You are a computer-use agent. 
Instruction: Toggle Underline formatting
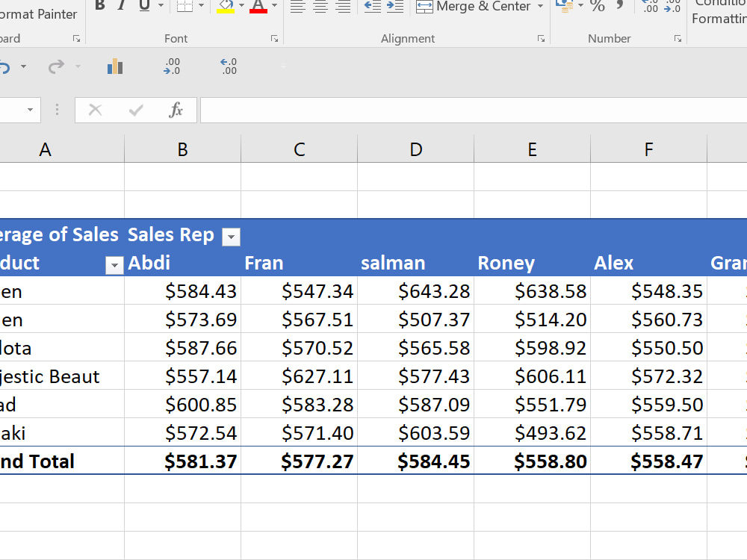tap(144, 5)
